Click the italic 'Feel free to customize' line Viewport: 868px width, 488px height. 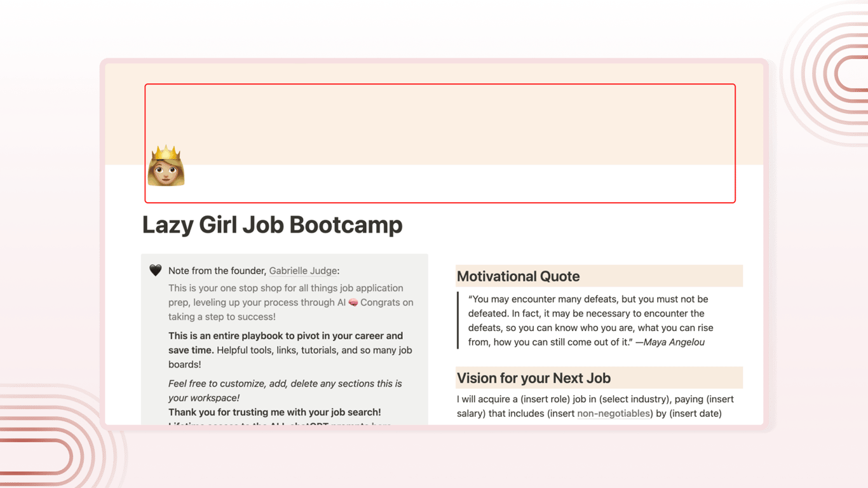[x=285, y=391]
